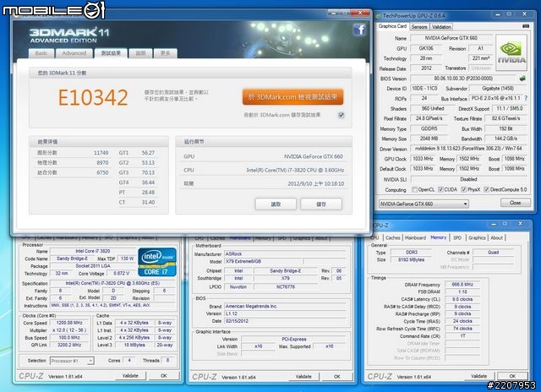Toggle the CUDA checkbox in GPU-Z
The width and height of the screenshot is (541, 392).
440,189
